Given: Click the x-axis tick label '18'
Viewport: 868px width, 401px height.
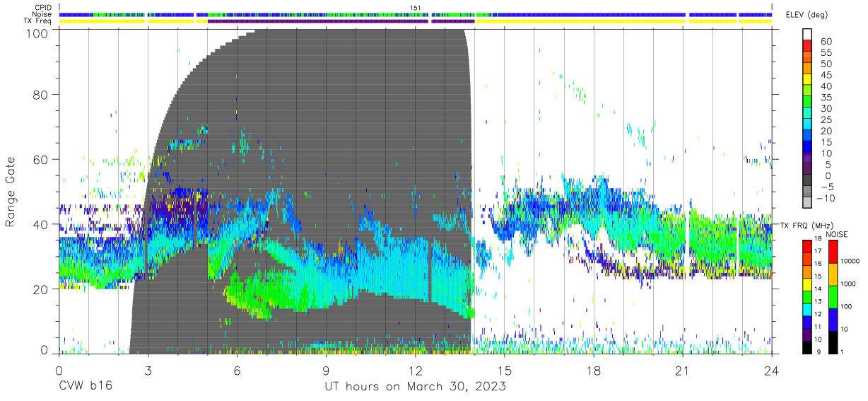Looking at the screenshot, I should pyautogui.click(x=594, y=371).
